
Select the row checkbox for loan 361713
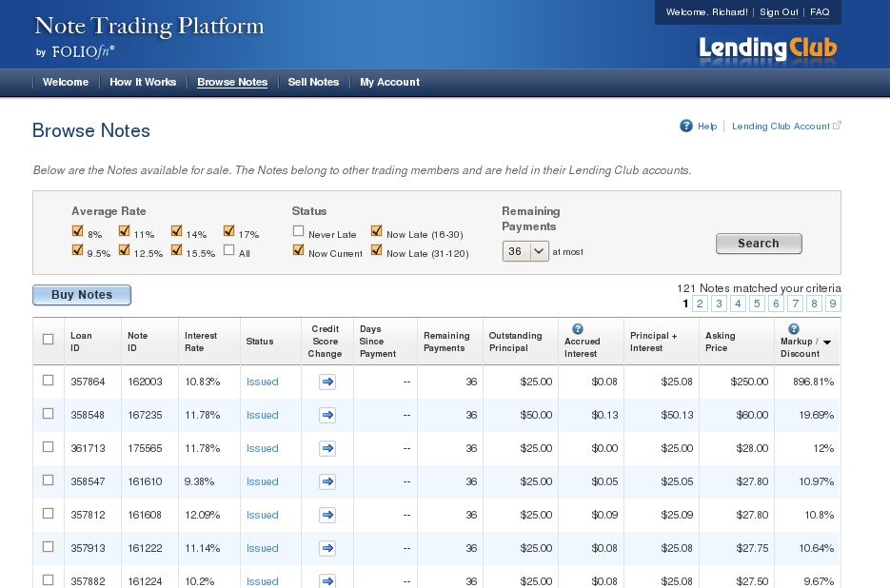click(x=49, y=447)
